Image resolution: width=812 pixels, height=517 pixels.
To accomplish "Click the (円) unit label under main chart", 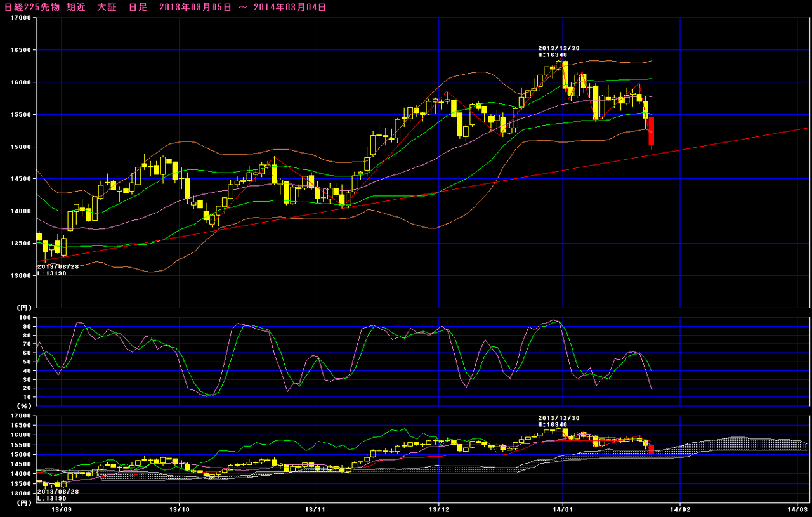I will tap(23, 308).
